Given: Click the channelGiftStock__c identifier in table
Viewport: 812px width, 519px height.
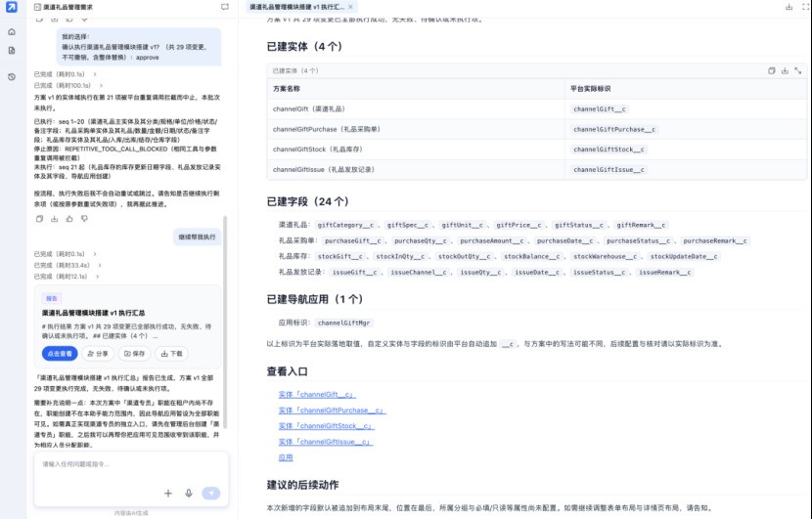Looking at the screenshot, I should click(x=609, y=150).
